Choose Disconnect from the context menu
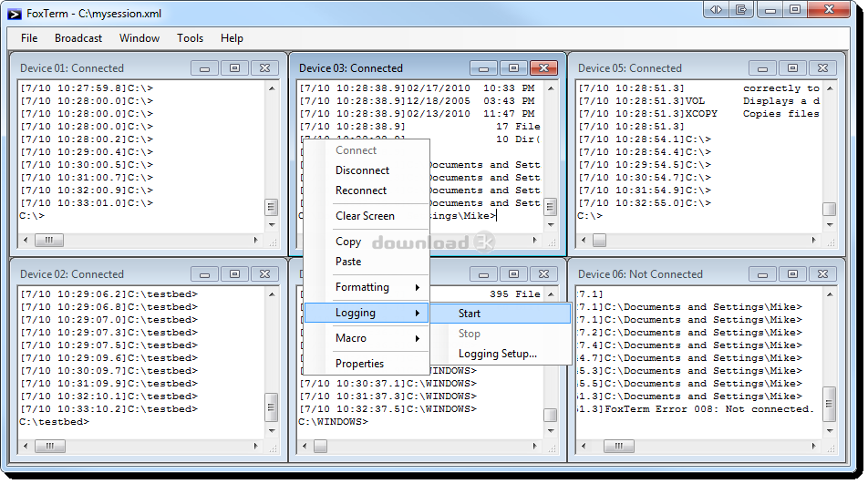 367,170
